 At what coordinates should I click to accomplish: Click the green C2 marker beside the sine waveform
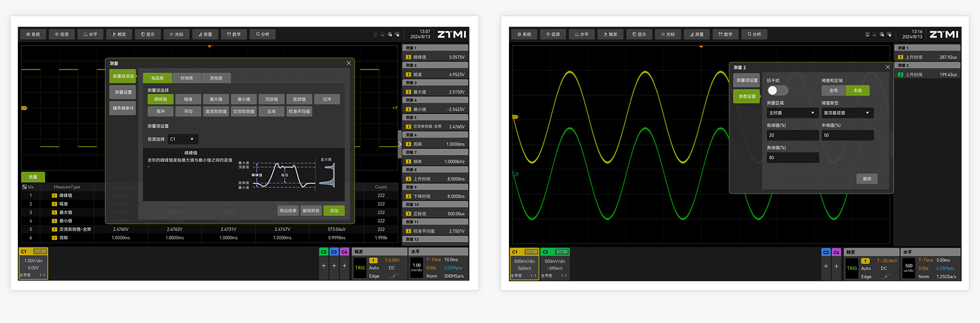515,174
